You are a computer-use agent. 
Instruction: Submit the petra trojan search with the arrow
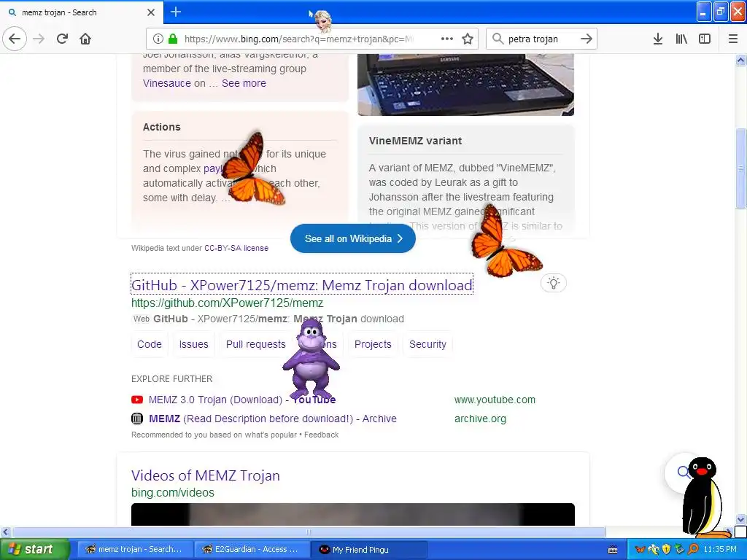pos(587,39)
